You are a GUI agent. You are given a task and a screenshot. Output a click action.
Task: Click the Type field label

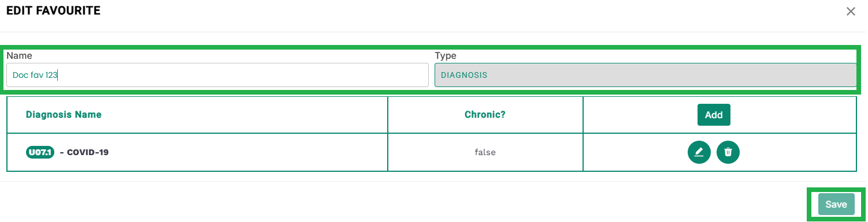pyautogui.click(x=446, y=56)
